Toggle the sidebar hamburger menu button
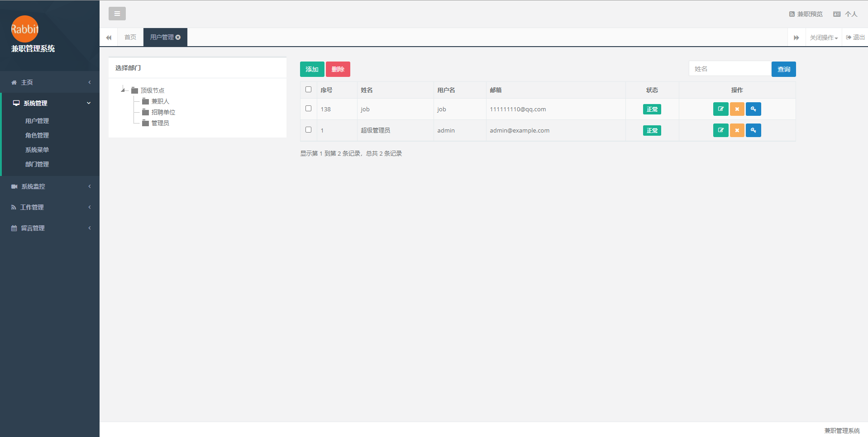The image size is (868, 437). coord(117,14)
